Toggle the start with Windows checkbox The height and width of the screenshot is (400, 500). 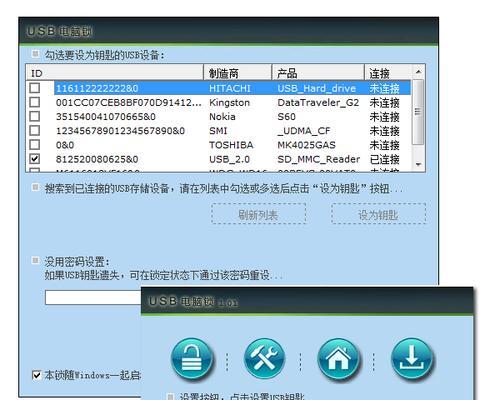[x=37, y=375]
